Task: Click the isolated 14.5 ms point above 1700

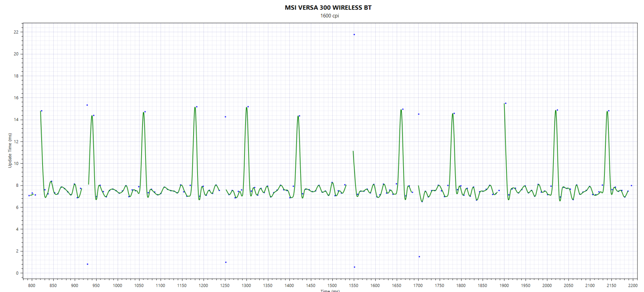Action: tap(419, 114)
